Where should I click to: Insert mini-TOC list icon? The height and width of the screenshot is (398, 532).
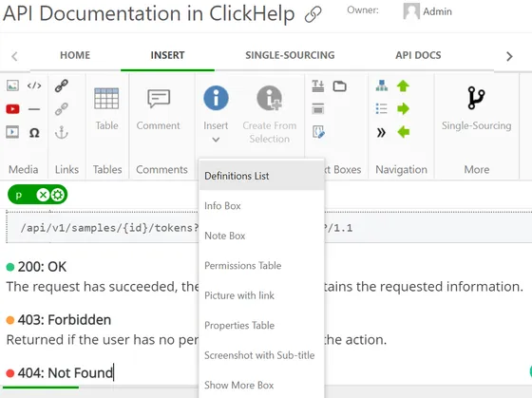(382, 109)
